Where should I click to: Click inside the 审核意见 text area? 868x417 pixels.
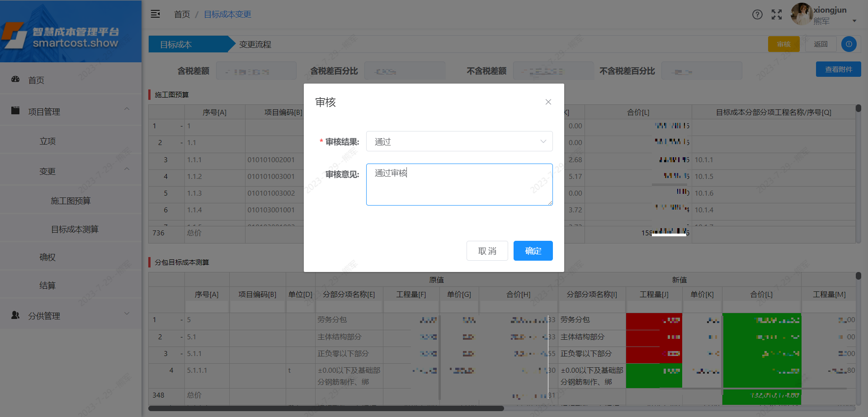459,184
